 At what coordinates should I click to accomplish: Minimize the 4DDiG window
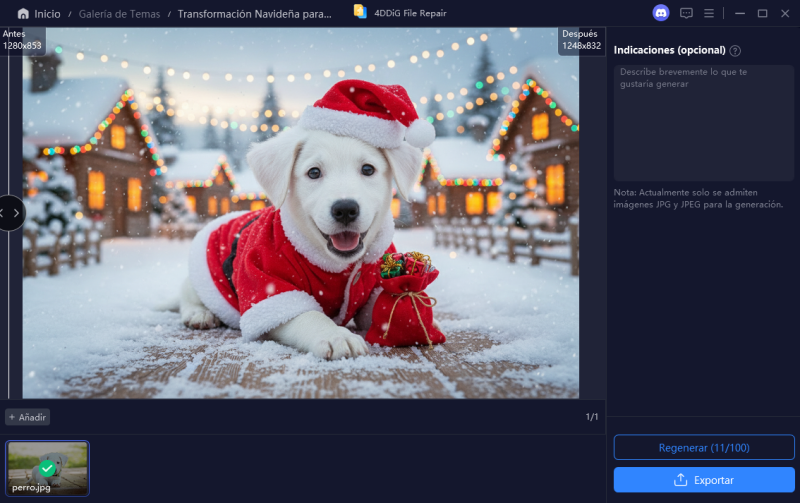(740, 14)
